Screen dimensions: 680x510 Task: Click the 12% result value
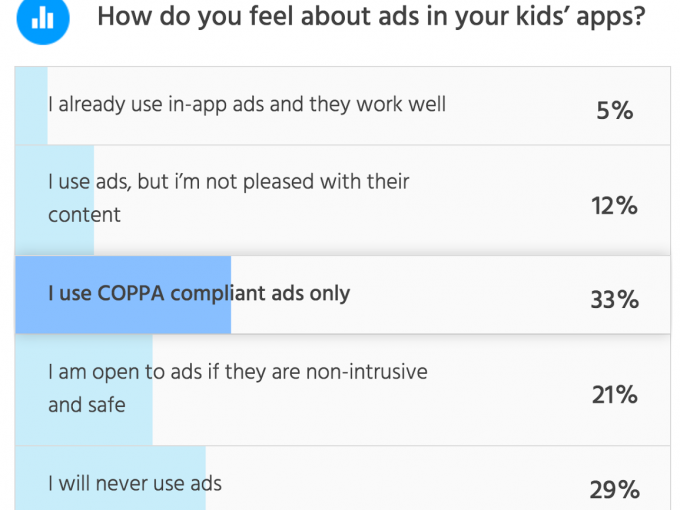click(615, 205)
